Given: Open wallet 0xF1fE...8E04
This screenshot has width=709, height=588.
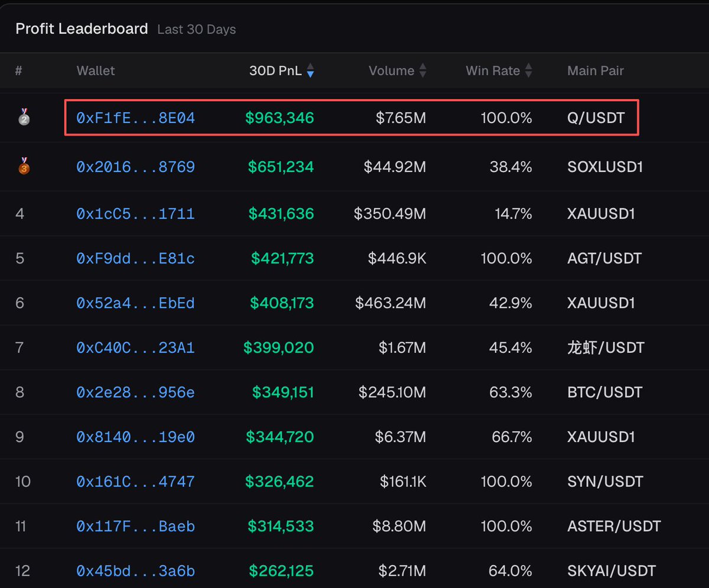Looking at the screenshot, I should tap(135, 118).
